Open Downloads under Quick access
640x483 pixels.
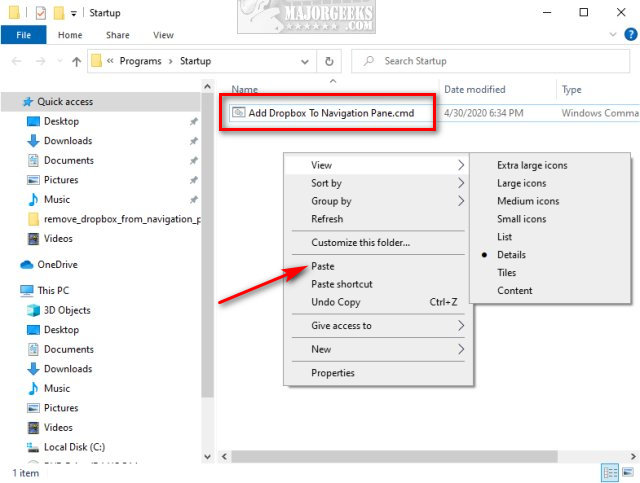tap(68, 141)
